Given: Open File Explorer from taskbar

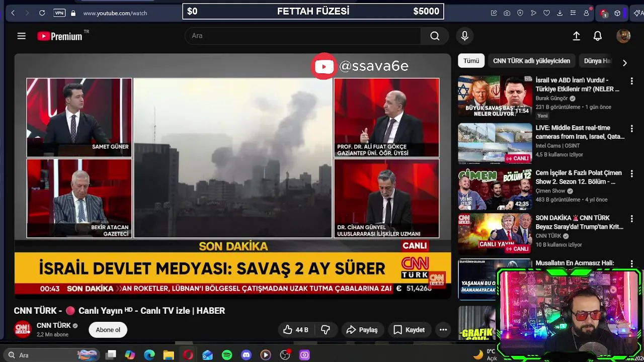Looking at the screenshot, I should coord(169,355).
